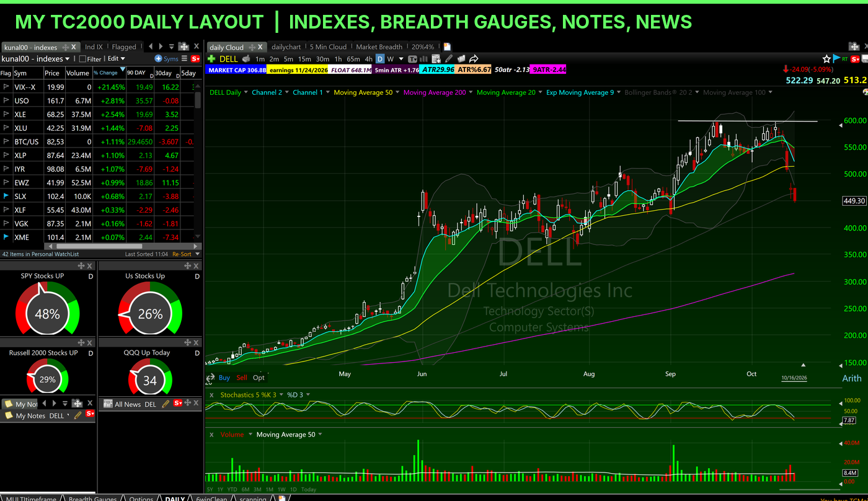Click the Buy button below the chart
Image resolution: width=868 pixels, height=501 pixels.
click(224, 377)
